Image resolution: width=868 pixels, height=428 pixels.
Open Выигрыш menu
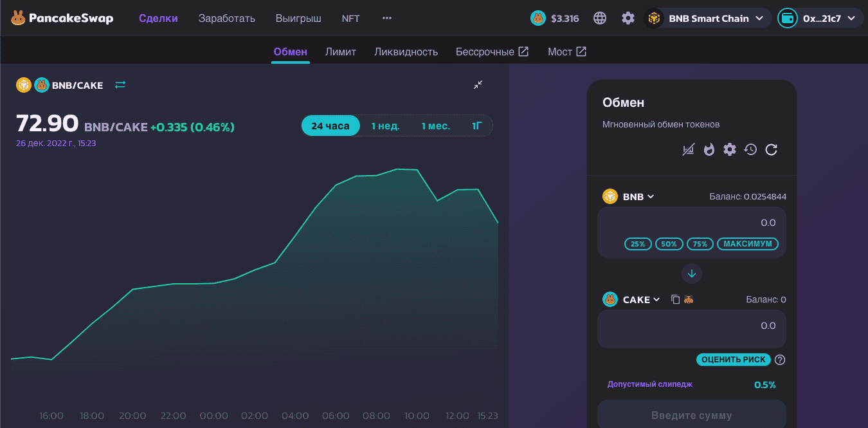tap(298, 18)
